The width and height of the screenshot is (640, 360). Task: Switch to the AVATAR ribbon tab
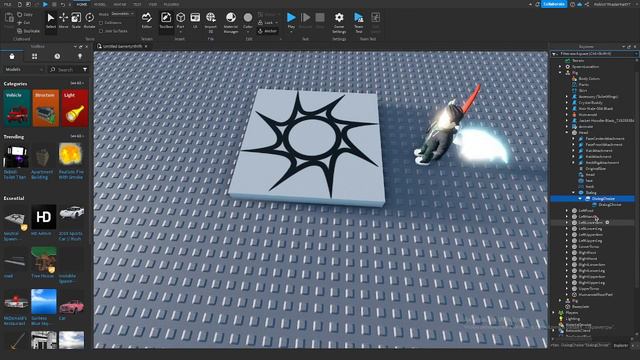[120, 4]
